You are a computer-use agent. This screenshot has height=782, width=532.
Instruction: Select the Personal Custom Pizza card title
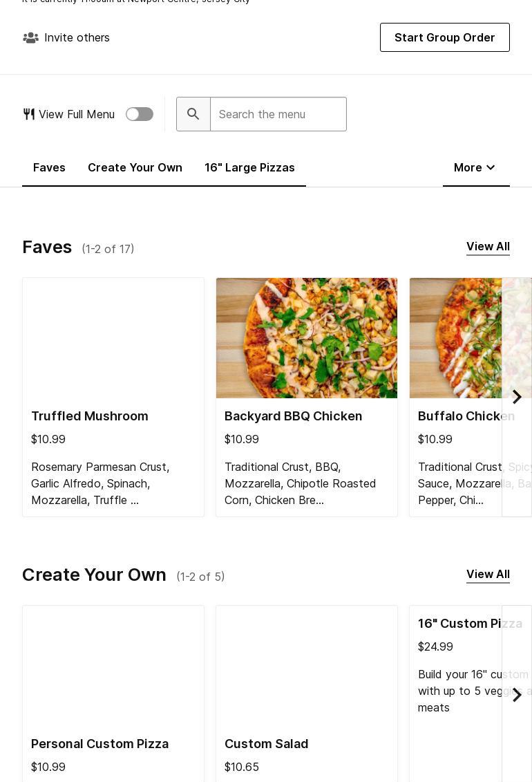(99, 744)
